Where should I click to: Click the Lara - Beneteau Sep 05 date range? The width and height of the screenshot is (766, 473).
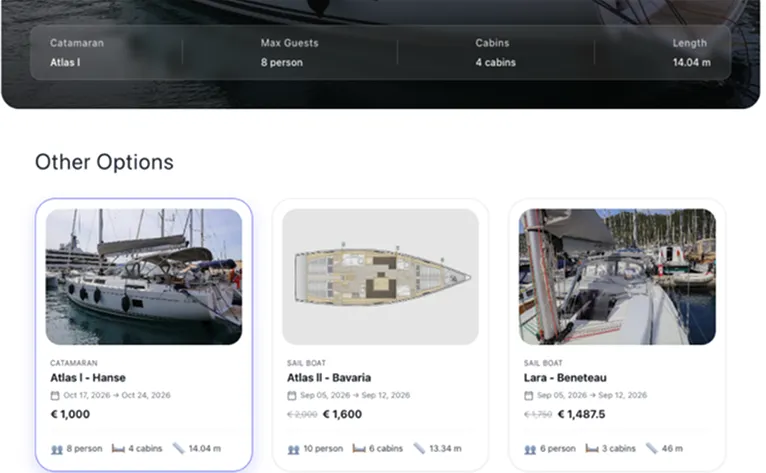tap(592, 395)
